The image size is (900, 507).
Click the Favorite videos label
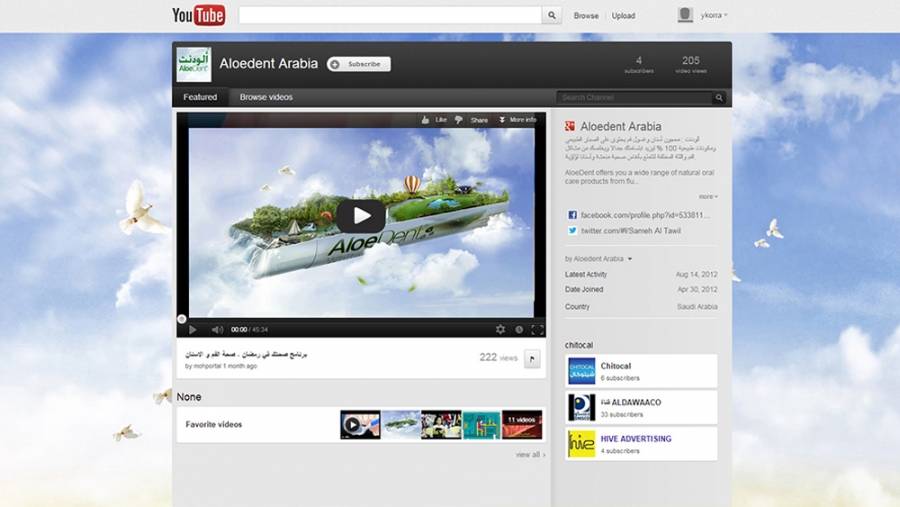tap(214, 424)
